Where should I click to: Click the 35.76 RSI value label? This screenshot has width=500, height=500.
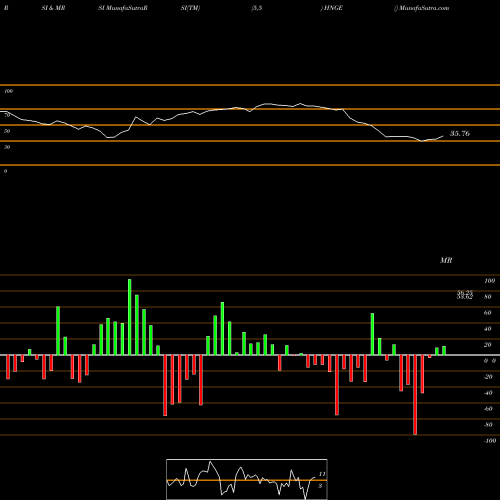460,134
